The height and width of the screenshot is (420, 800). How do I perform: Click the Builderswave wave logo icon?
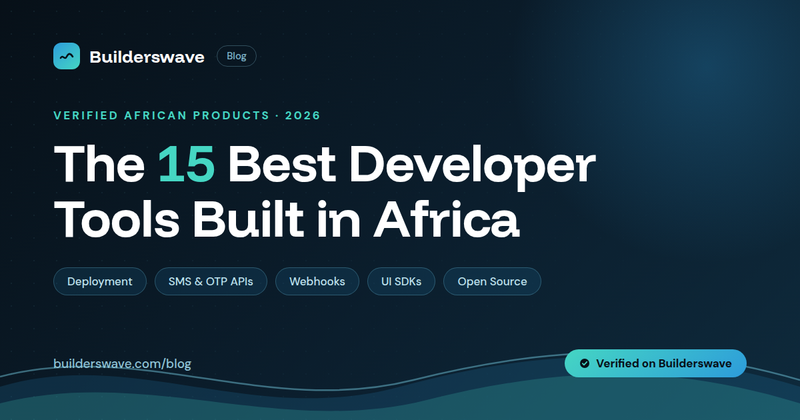tap(66, 56)
